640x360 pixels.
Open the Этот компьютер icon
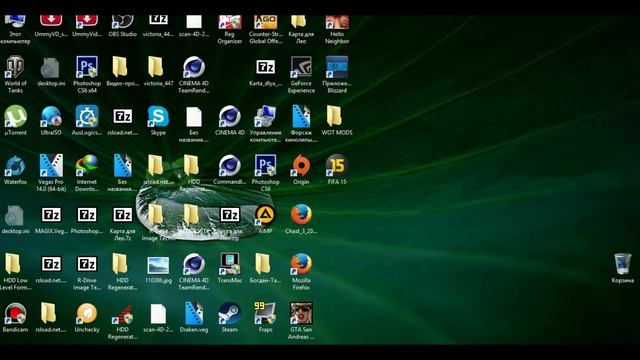pos(15,23)
